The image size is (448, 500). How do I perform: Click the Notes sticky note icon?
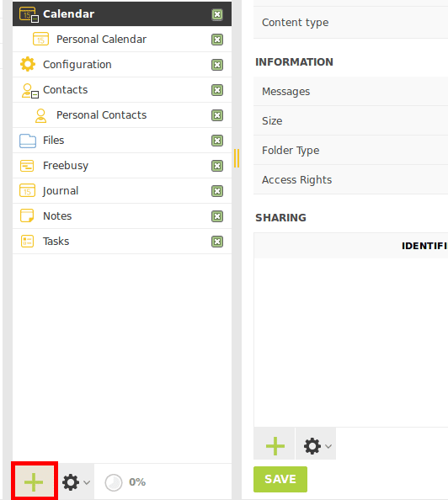click(x=27, y=215)
